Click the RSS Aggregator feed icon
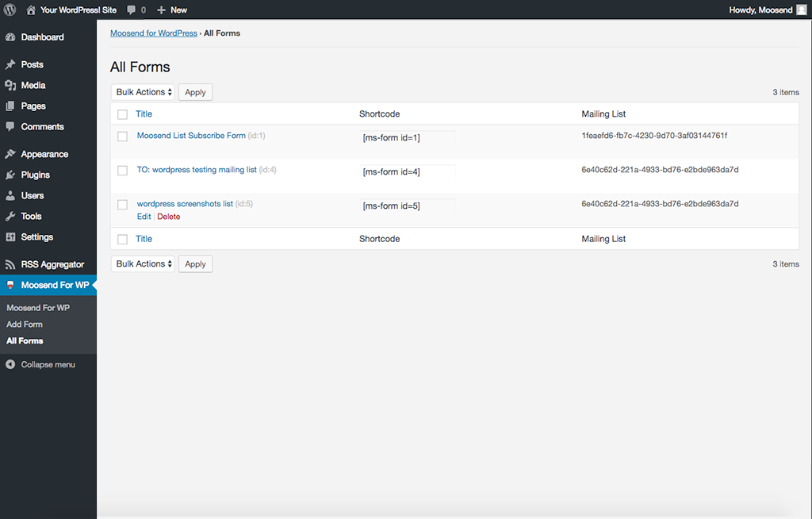 tap(10, 264)
